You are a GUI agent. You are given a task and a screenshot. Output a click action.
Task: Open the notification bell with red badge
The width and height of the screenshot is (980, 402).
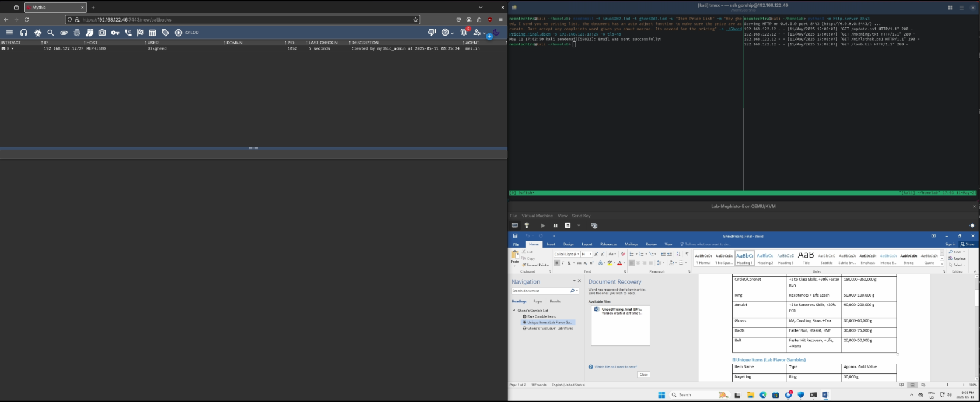(x=464, y=32)
